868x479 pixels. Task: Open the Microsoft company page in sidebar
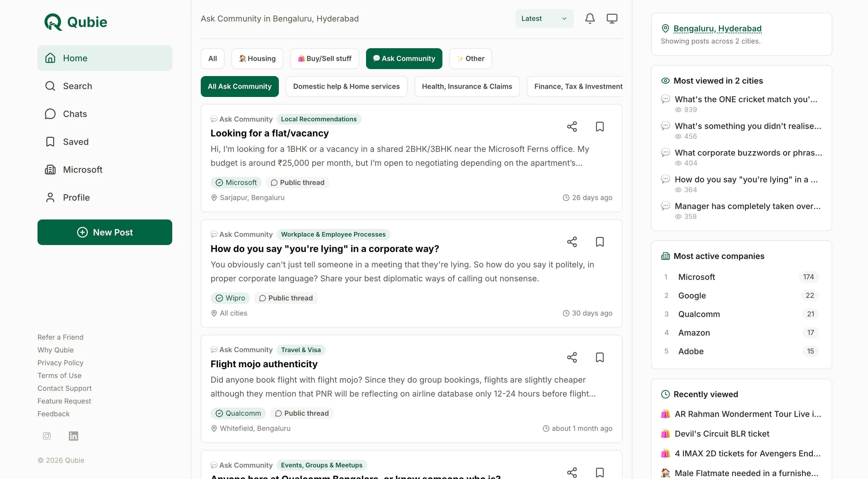(x=105, y=170)
